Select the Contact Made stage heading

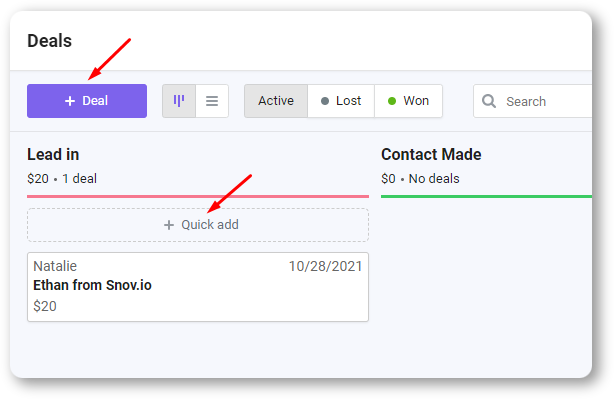[x=431, y=155]
